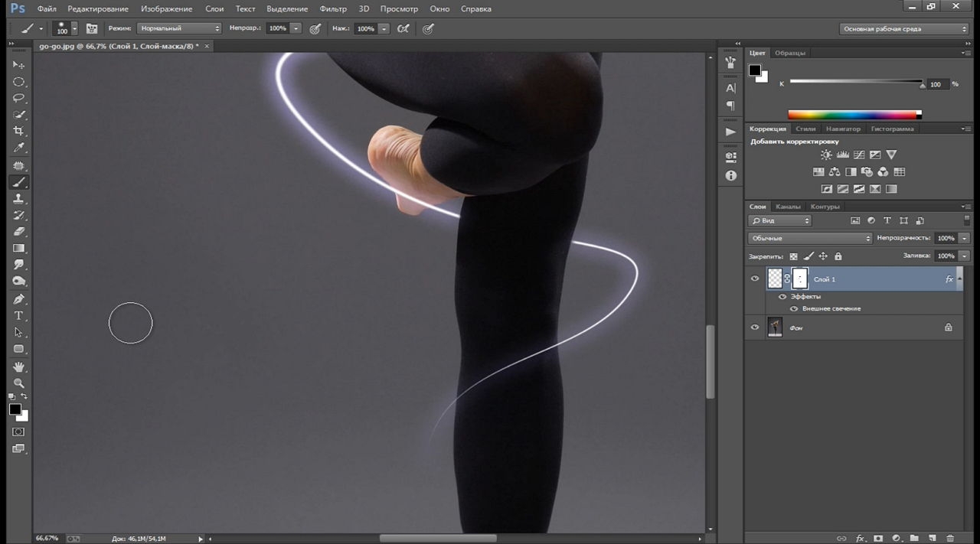
Task: Hide layer Слой 1
Action: point(755,279)
